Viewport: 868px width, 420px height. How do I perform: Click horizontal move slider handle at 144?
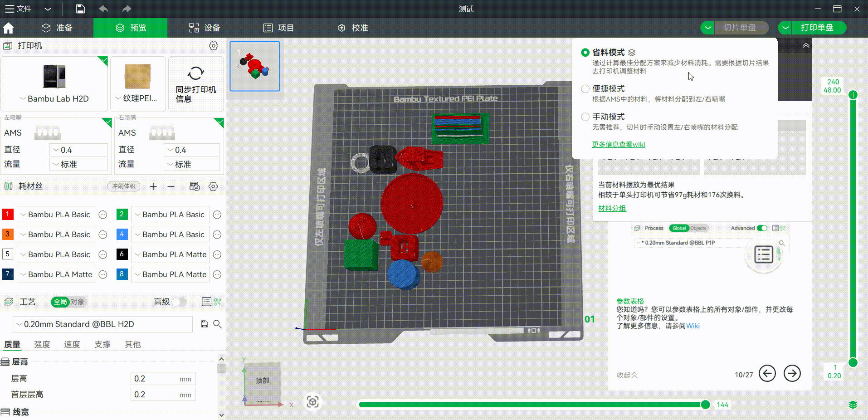(x=705, y=405)
